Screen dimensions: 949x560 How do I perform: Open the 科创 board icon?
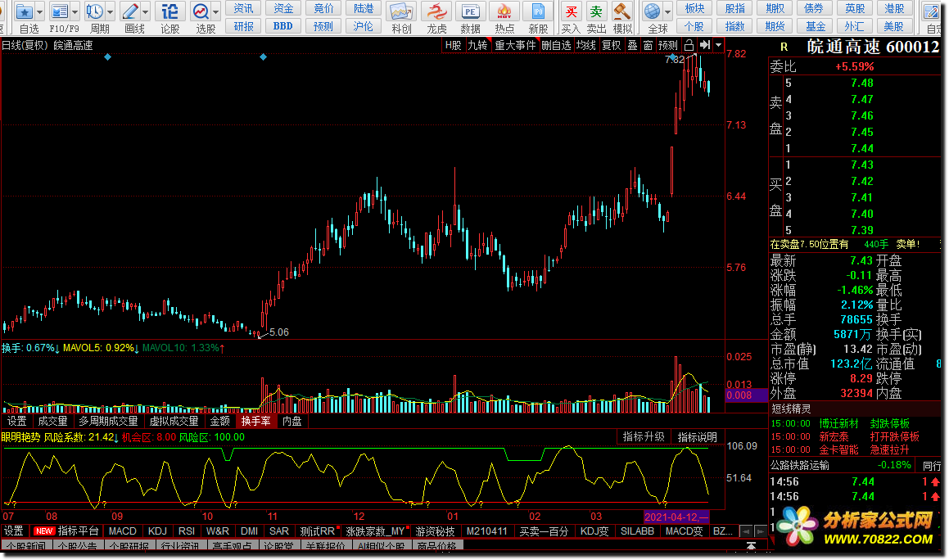(x=400, y=11)
